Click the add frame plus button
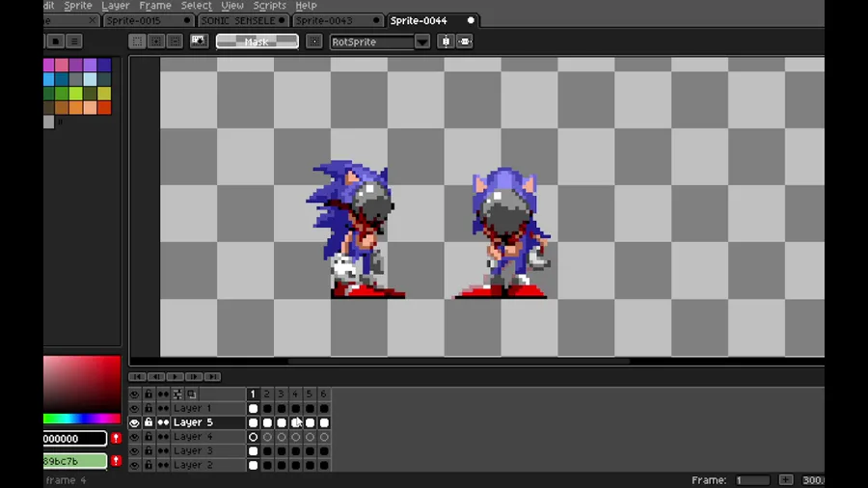 (x=785, y=479)
